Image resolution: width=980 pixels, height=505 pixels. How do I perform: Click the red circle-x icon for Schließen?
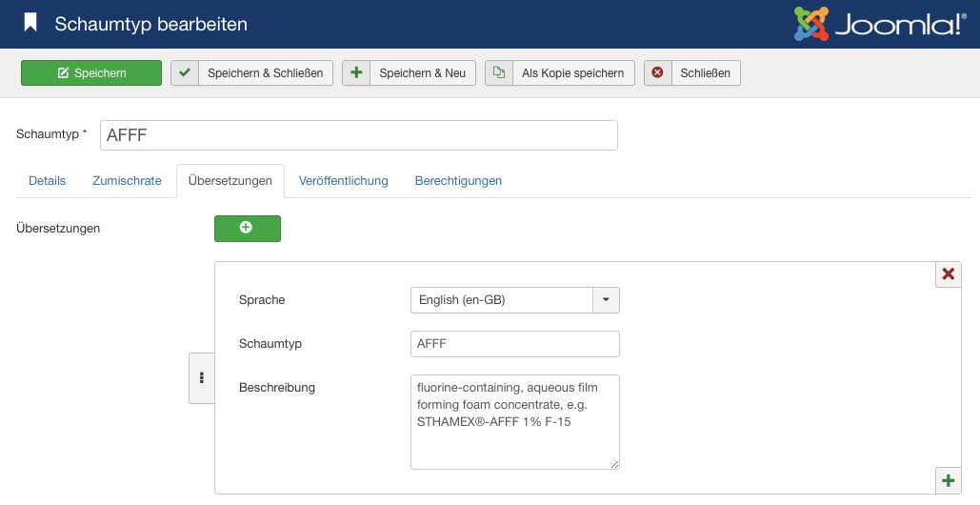(x=657, y=72)
